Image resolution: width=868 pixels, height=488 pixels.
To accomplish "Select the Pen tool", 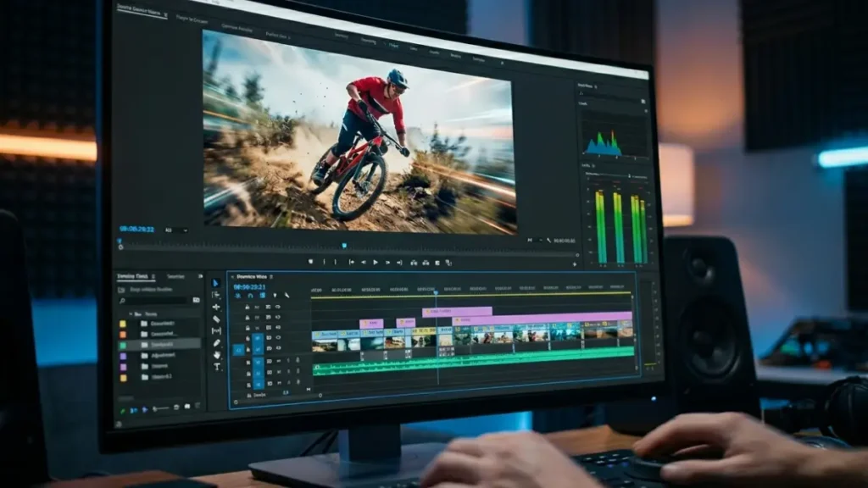I will [216, 343].
